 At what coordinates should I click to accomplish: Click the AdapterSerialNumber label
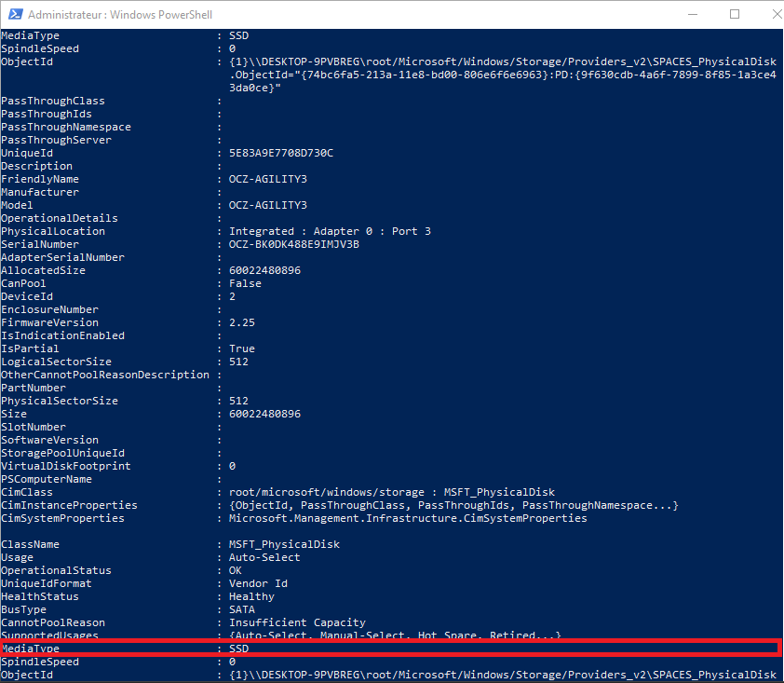coord(63,257)
